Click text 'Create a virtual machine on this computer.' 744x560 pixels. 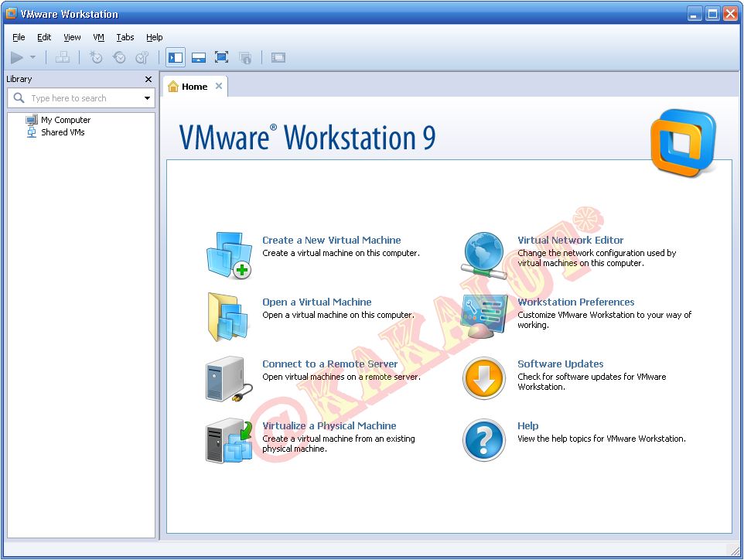[x=341, y=253]
